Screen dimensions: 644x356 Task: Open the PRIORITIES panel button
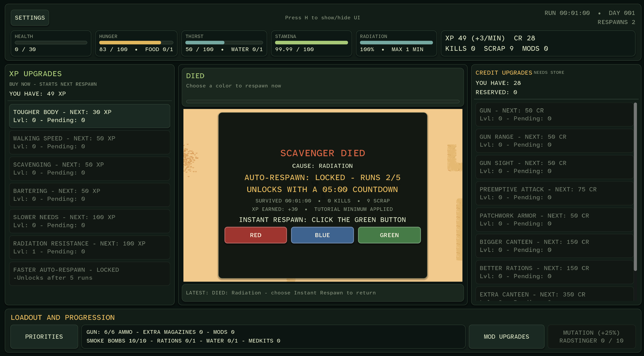coord(44,336)
